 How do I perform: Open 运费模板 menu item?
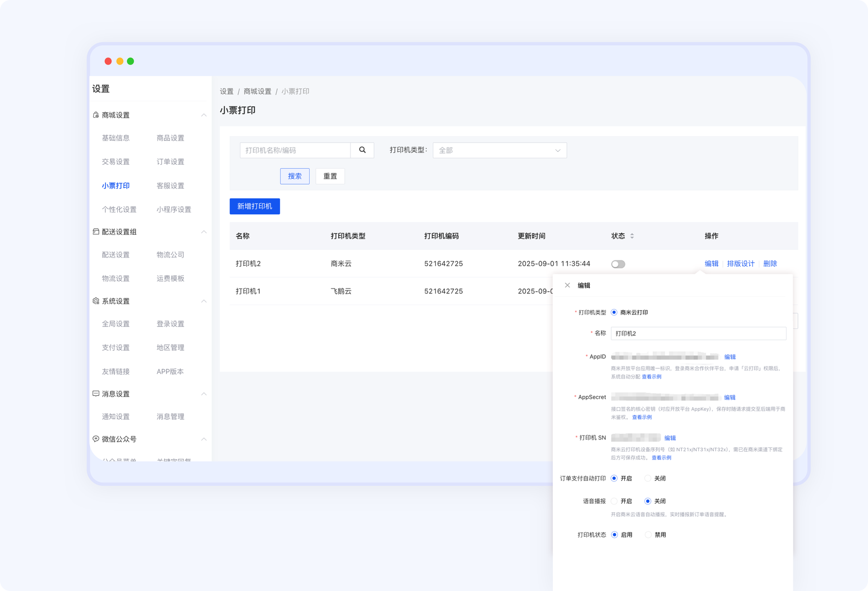pyautogui.click(x=170, y=278)
